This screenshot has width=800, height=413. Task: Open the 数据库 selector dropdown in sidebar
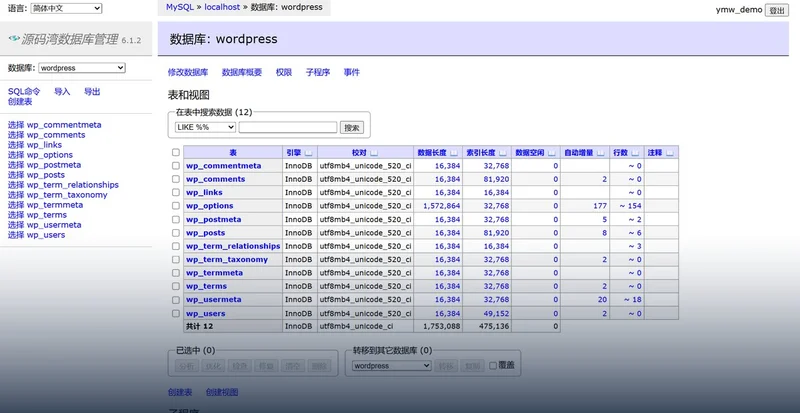click(82, 68)
